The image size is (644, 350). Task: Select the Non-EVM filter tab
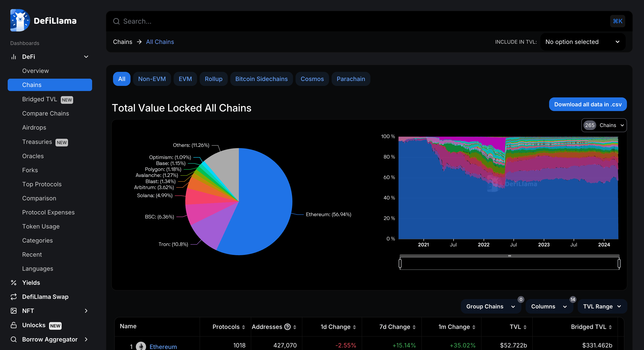[x=152, y=79]
